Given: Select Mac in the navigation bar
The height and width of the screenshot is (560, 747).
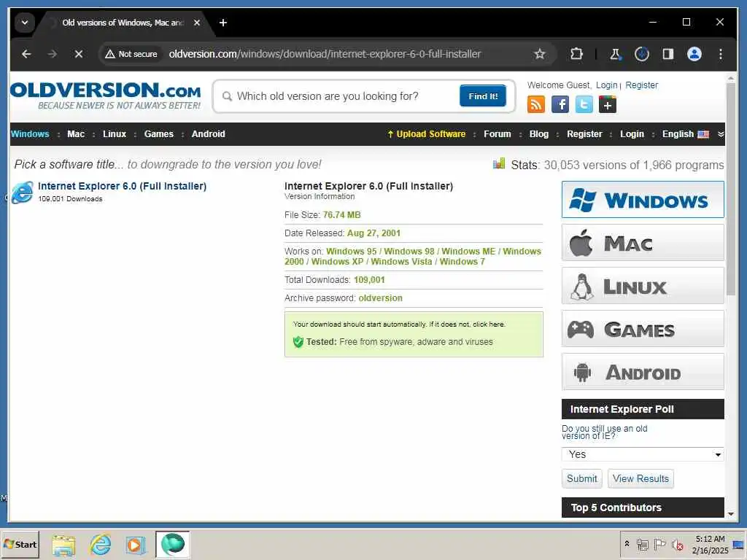Looking at the screenshot, I should click(76, 134).
